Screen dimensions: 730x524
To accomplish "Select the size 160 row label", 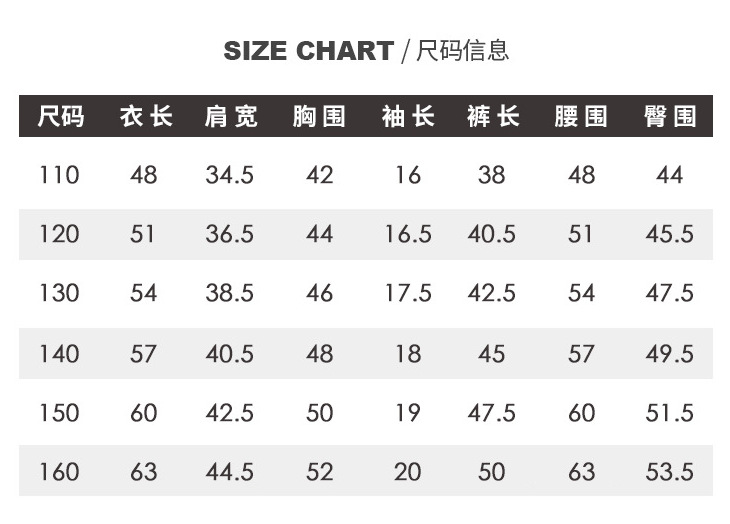I will tap(59, 471).
